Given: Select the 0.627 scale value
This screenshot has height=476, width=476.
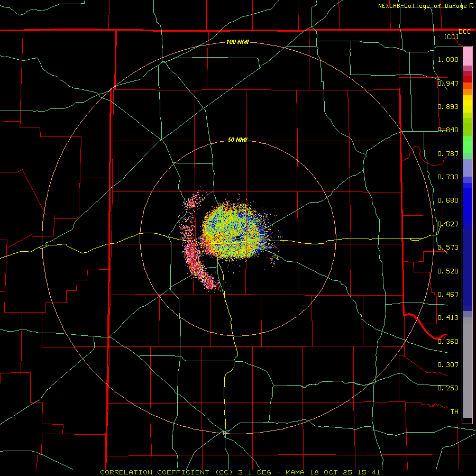Looking at the screenshot, I should pos(448,224).
